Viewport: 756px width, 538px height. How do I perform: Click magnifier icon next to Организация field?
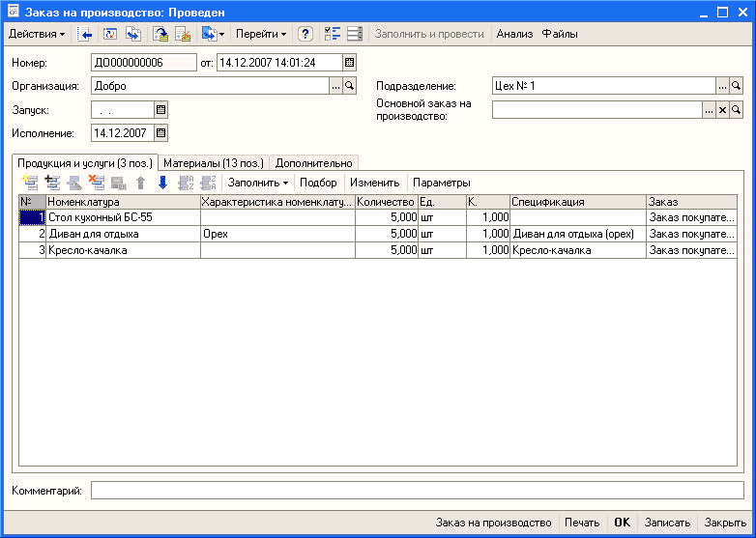pyautogui.click(x=349, y=86)
